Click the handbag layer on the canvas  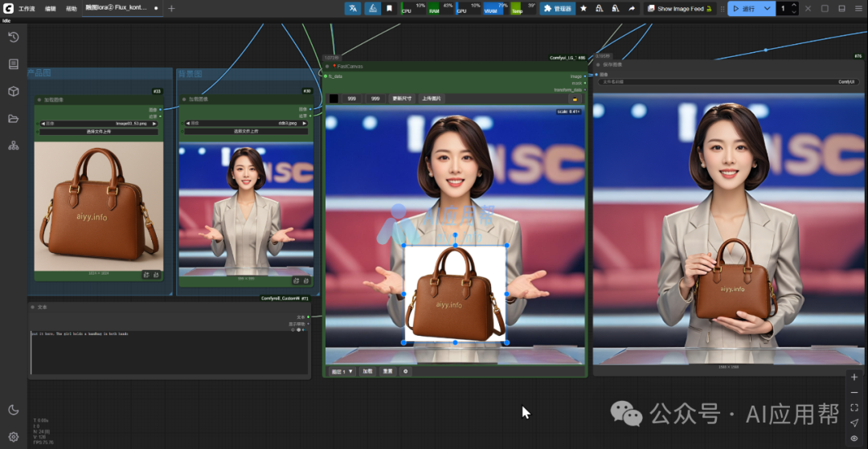tap(455, 294)
